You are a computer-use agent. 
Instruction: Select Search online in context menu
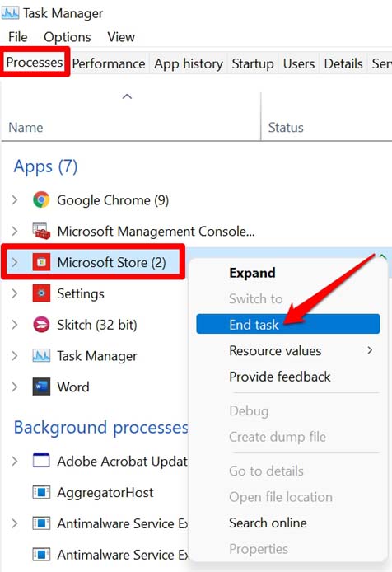288,523
